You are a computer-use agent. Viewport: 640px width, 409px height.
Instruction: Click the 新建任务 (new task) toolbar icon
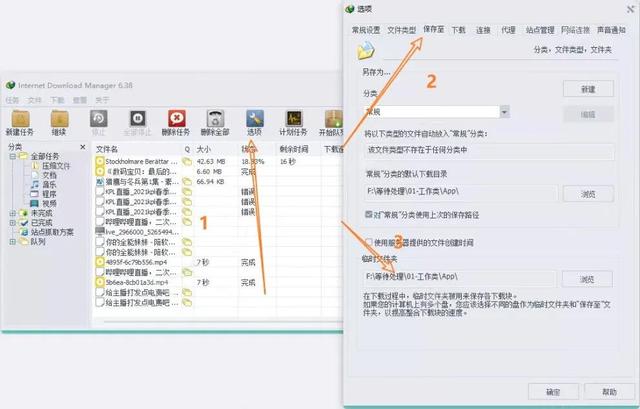[x=20, y=119]
